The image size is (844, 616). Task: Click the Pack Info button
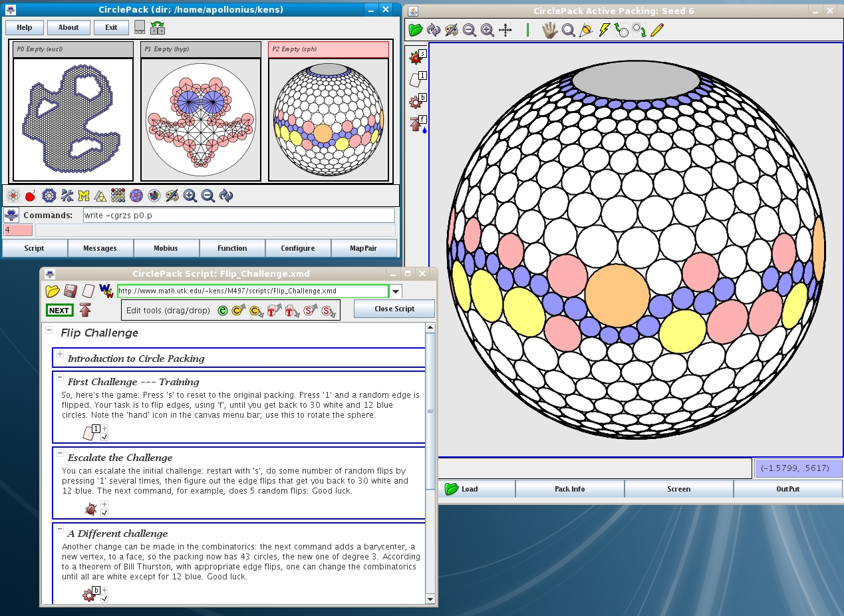pos(569,489)
